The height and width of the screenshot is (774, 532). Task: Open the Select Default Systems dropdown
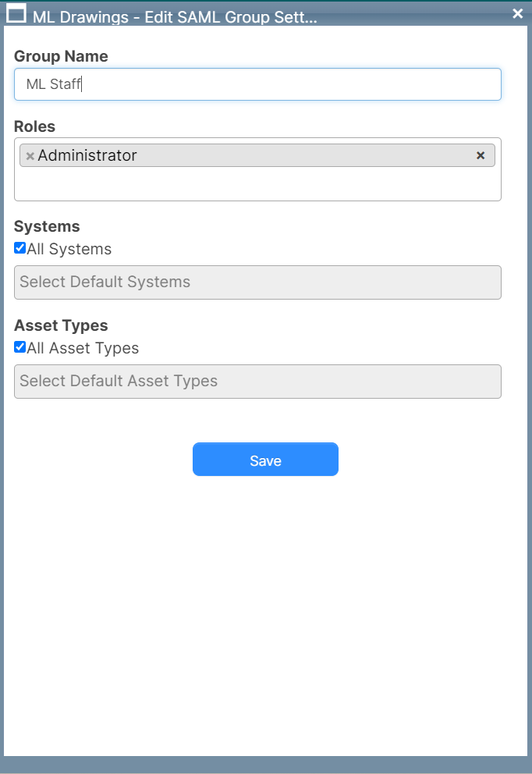257,282
